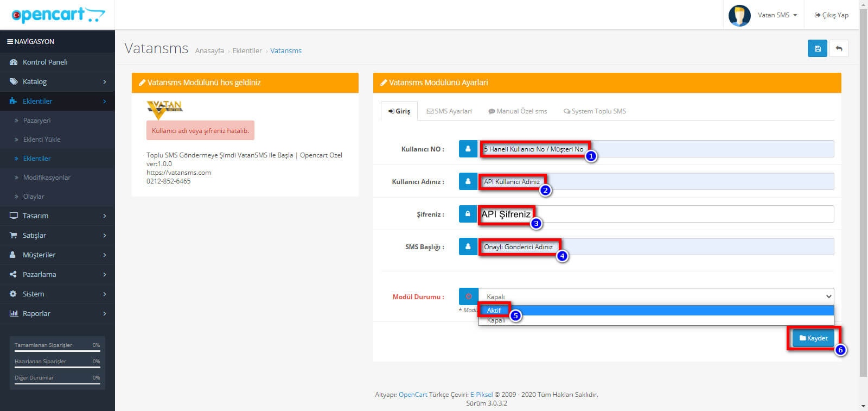Click lock icon beside Şifreniz
868x411 pixels.
click(x=468, y=214)
